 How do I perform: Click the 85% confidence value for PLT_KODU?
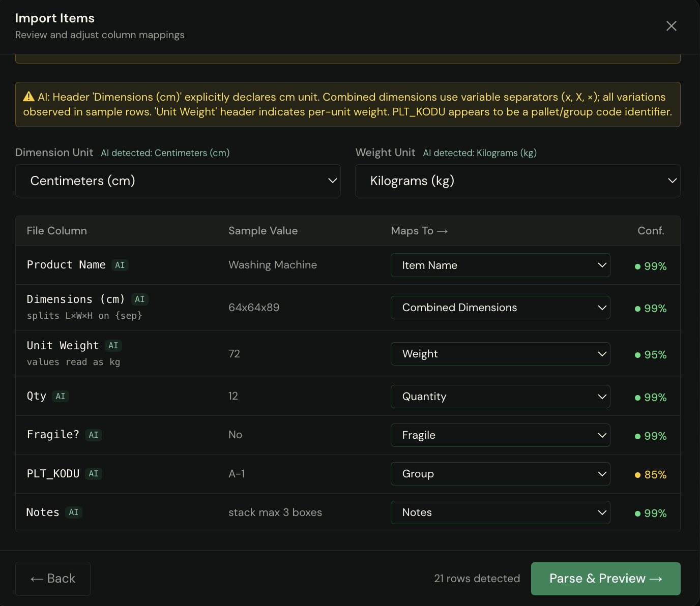[655, 475]
